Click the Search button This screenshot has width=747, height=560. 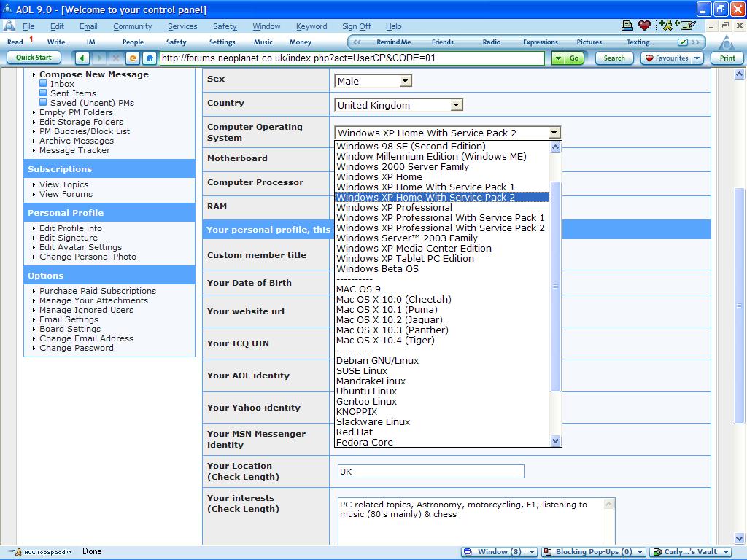(x=614, y=58)
